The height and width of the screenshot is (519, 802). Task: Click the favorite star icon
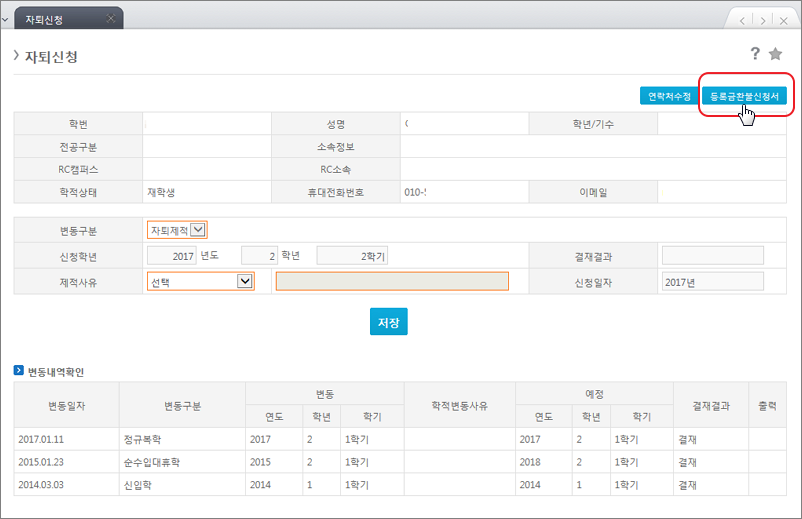(x=775, y=54)
